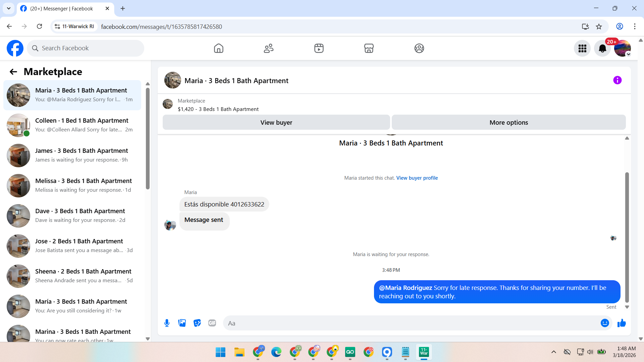Viewport: 644px width, 362px height.
Task: Click the back arrow beside Marketplace
Action: (x=13, y=72)
